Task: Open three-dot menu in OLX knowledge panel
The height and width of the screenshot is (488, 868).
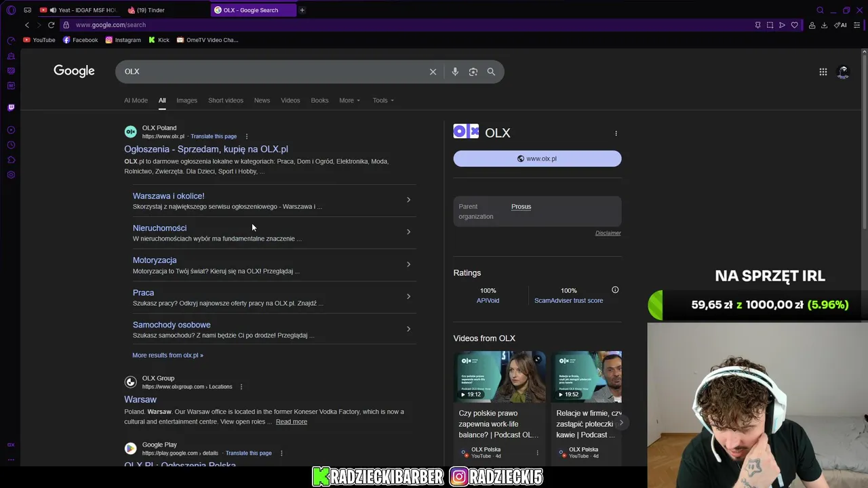Action: [616, 133]
